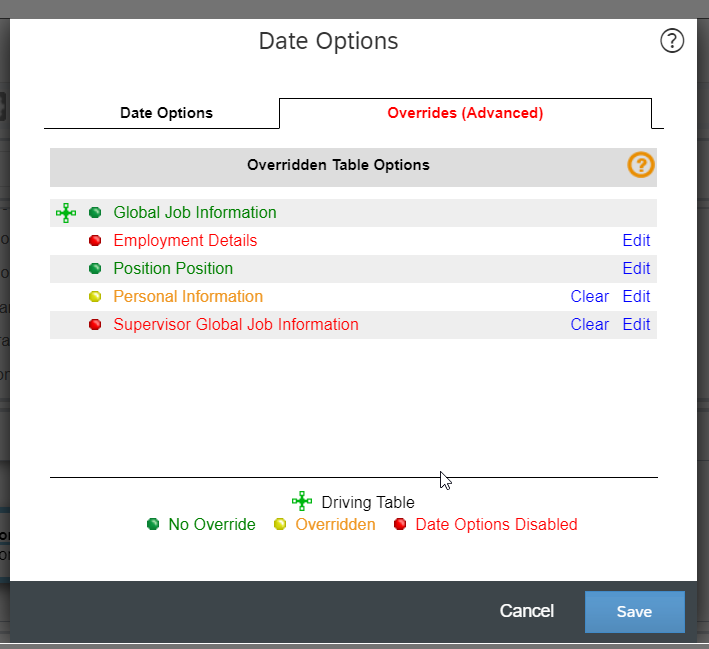Edit the Supervisor Global Job Information override
The width and height of the screenshot is (709, 649).
(x=636, y=325)
